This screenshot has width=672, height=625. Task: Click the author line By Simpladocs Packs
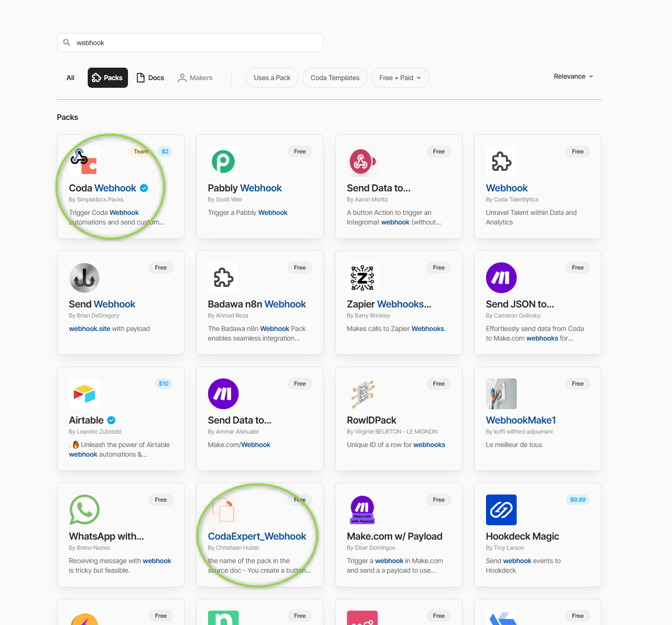pyautogui.click(x=96, y=200)
